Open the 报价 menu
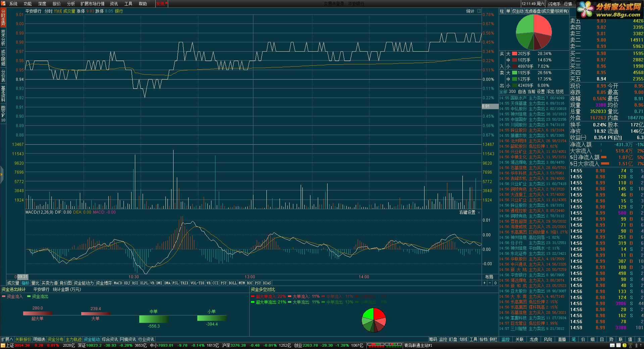The image size is (644, 349). tap(57, 4)
